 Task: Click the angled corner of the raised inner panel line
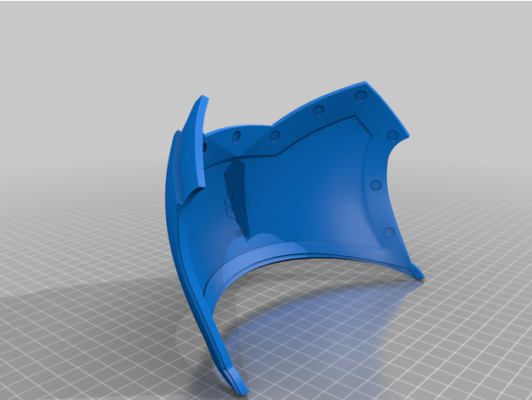(x=355, y=117)
